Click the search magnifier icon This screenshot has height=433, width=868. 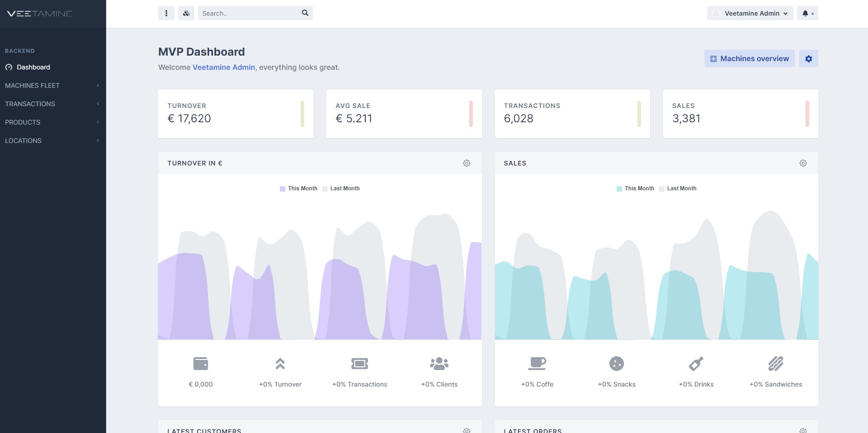[305, 13]
